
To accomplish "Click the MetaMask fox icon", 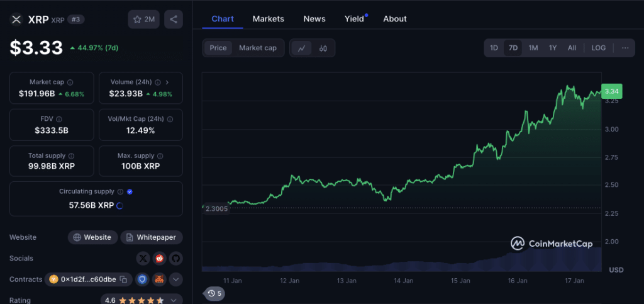I will click(159, 279).
